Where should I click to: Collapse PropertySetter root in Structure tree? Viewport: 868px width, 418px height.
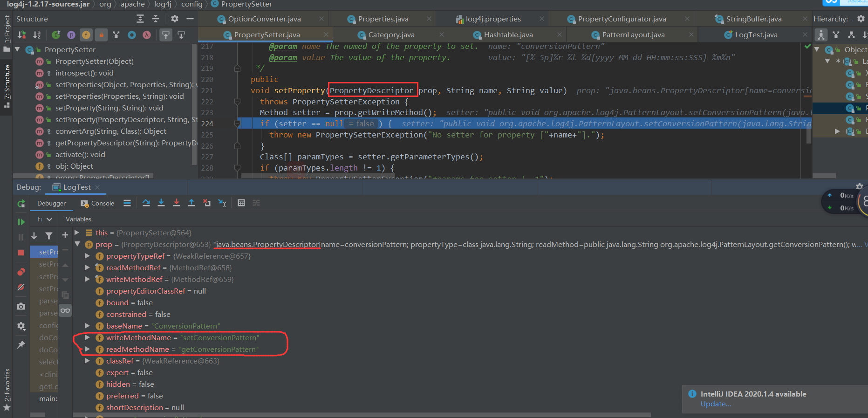click(17, 49)
